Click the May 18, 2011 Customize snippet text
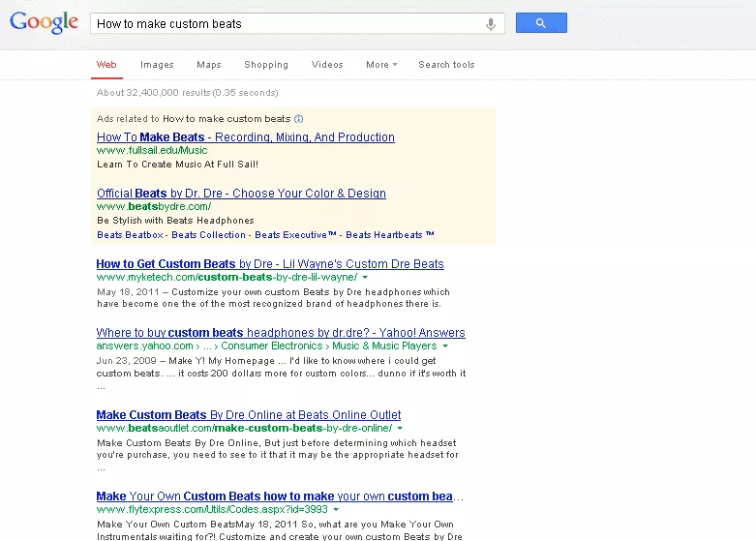This screenshot has width=756, height=541. click(273, 298)
